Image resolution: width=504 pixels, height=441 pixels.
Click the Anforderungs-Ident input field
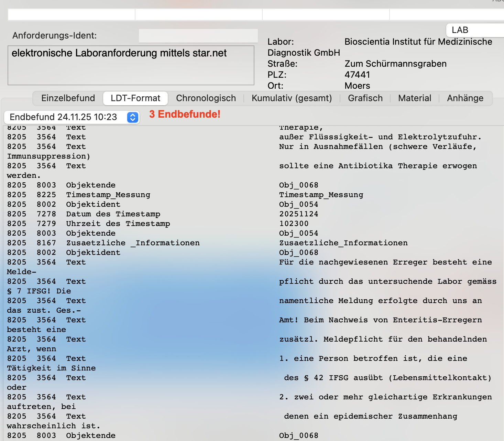tap(198, 36)
